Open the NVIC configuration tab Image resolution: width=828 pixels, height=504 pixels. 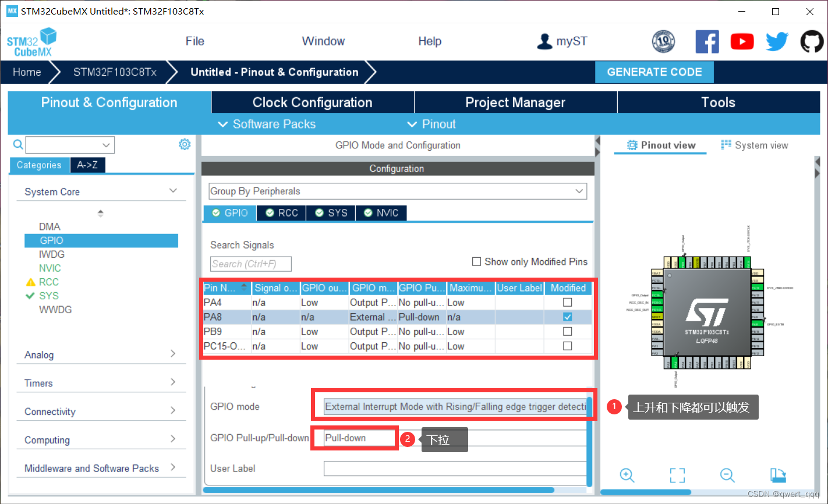point(381,213)
